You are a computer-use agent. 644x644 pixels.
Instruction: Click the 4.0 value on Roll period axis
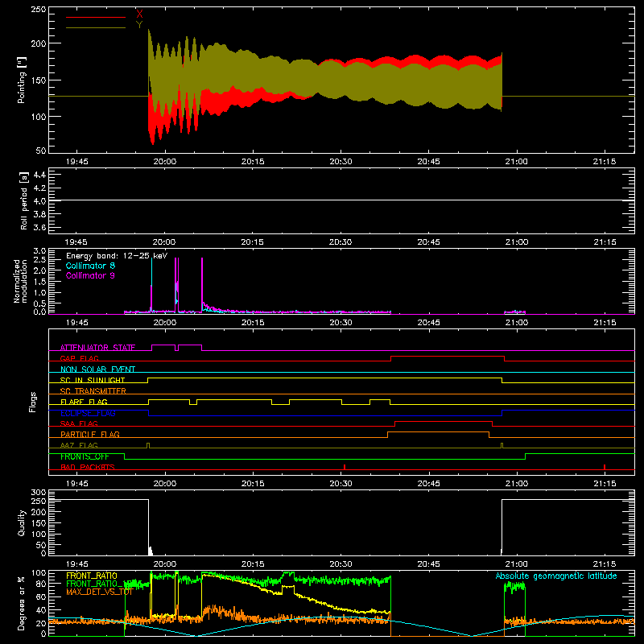39,200
